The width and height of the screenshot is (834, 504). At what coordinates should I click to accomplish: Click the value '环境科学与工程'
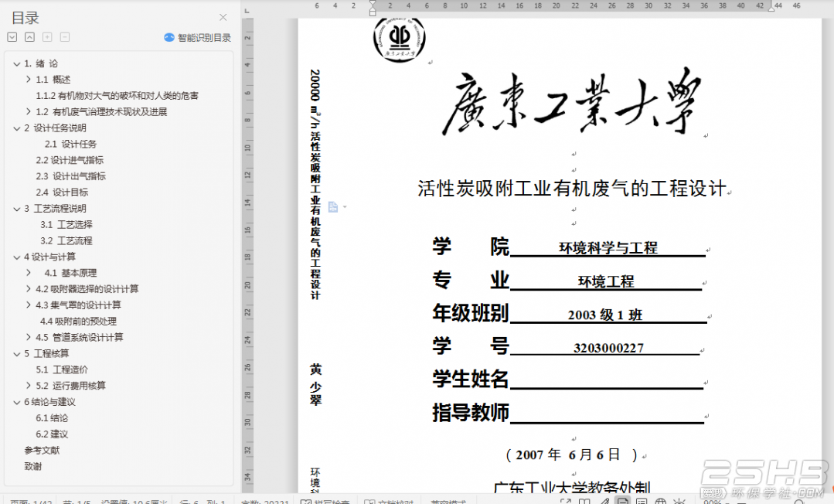pyautogui.click(x=608, y=248)
